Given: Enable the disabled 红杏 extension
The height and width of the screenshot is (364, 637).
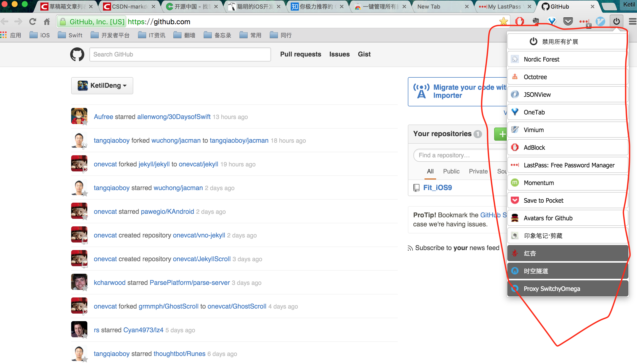Looking at the screenshot, I should [567, 253].
